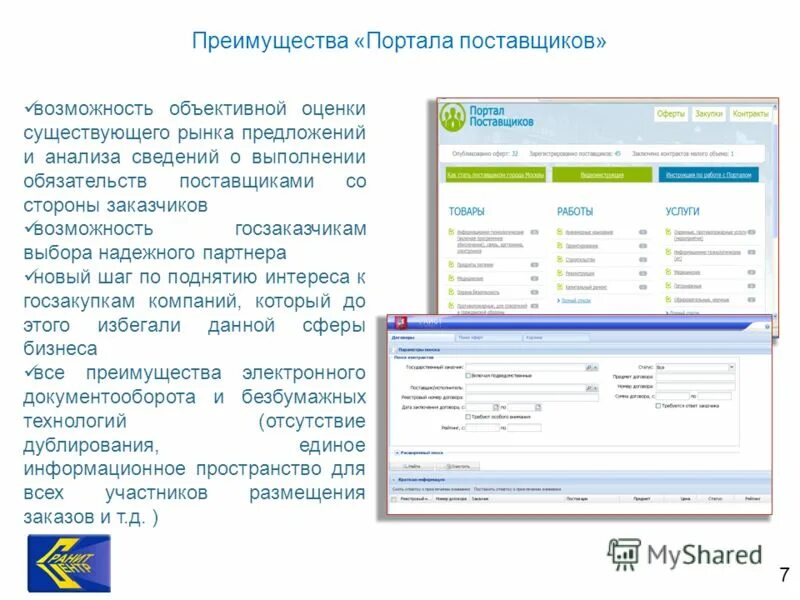The image size is (800, 600).
Task: Open the Оферты tab in the portal
Action: coord(670,113)
